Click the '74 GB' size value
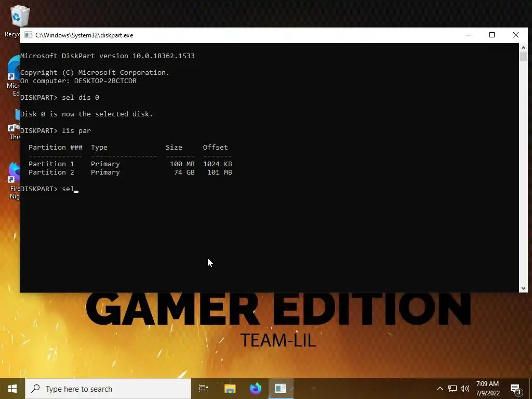This screenshot has height=399, width=532. coord(184,172)
